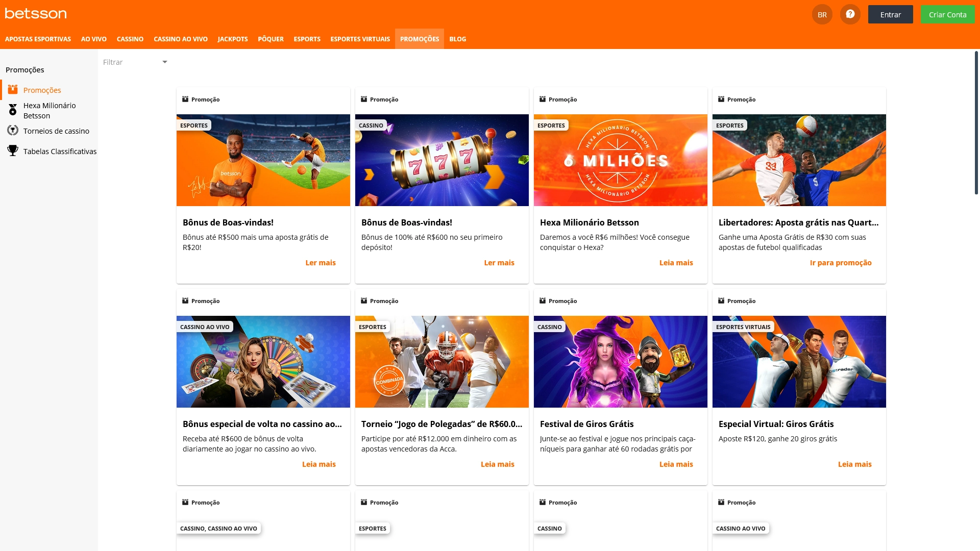Open the live casino dealer promo image

263,362
